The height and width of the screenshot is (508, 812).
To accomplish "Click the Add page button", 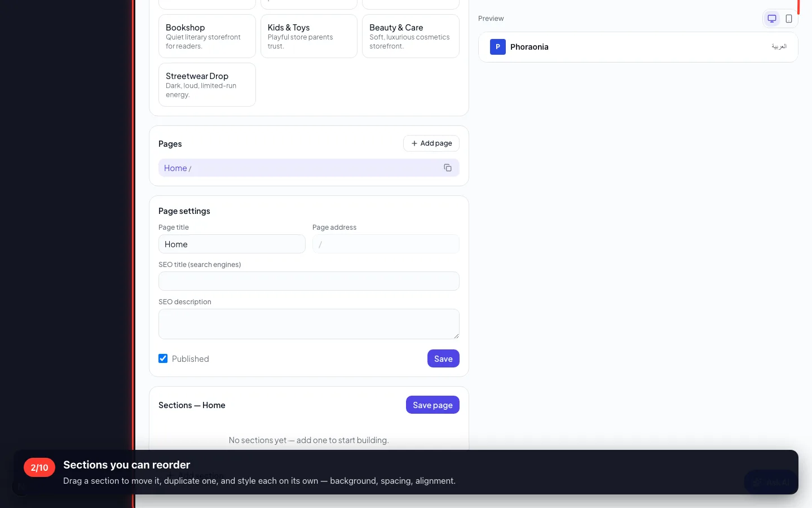I will (x=431, y=143).
